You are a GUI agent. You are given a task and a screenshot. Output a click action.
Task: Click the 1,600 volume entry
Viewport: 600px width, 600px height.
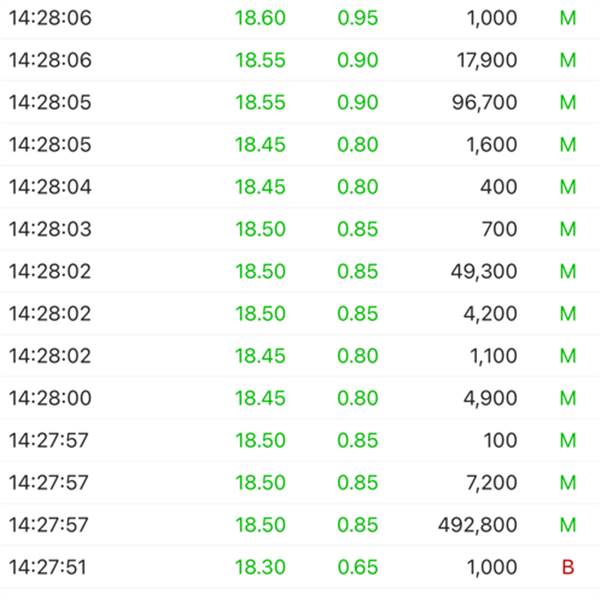tap(490, 145)
